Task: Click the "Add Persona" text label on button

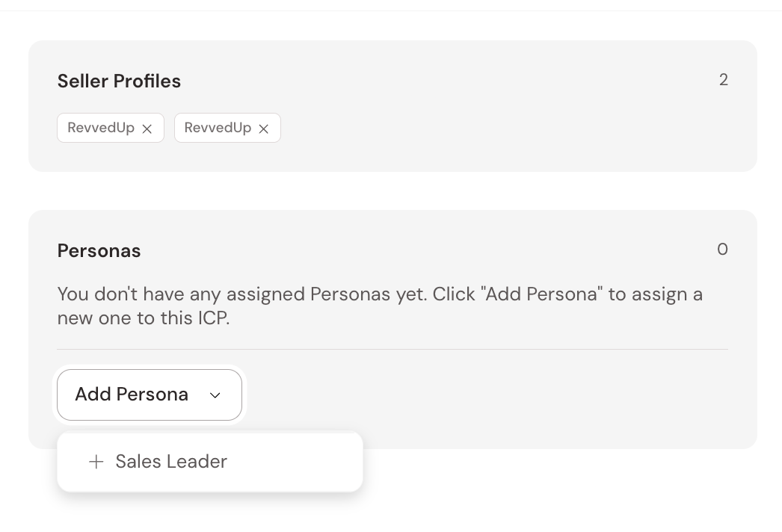Action: point(132,395)
